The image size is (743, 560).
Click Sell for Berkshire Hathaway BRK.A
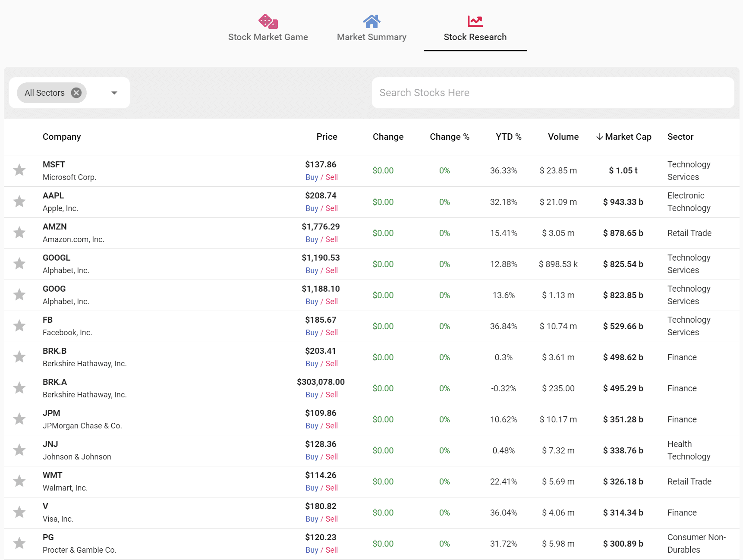coord(331,394)
